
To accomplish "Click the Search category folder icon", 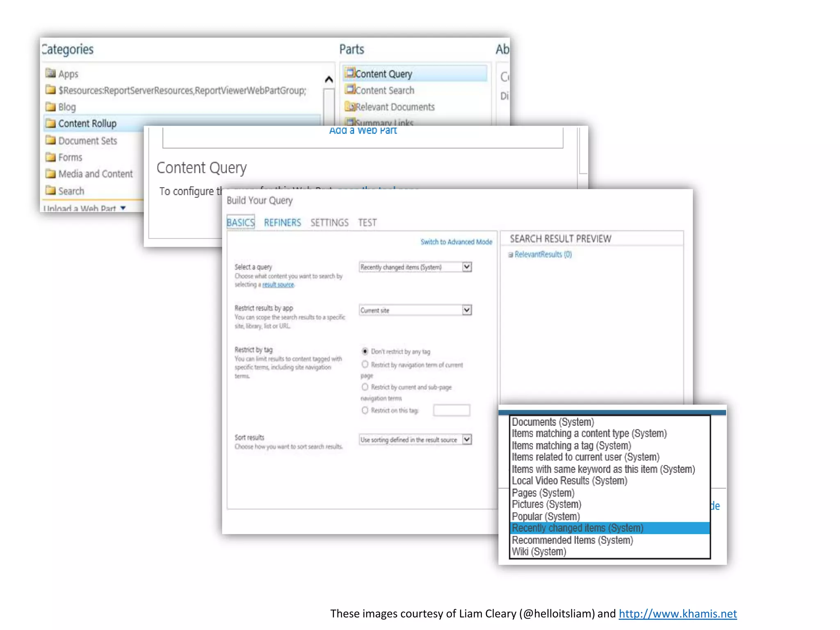I will (x=50, y=191).
